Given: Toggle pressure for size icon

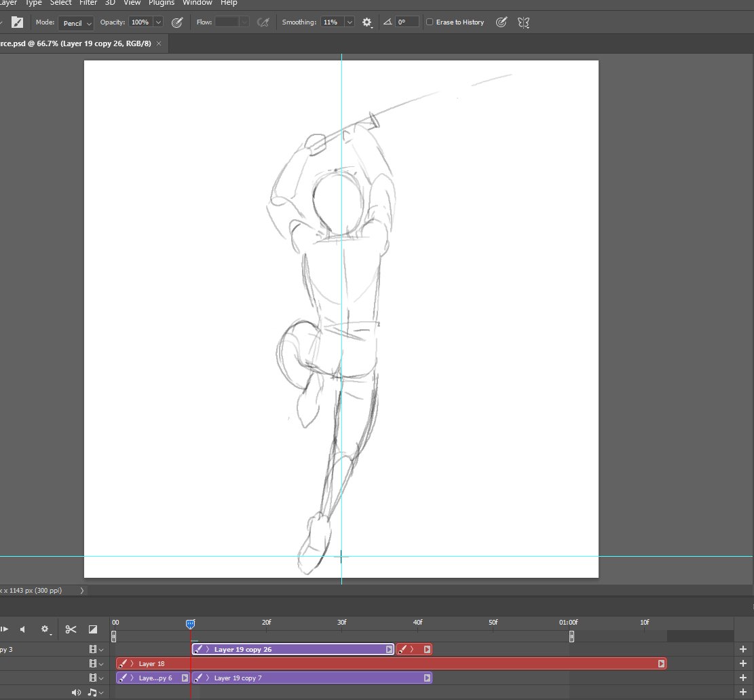Looking at the screenshot, I should (x=501, y=22).
